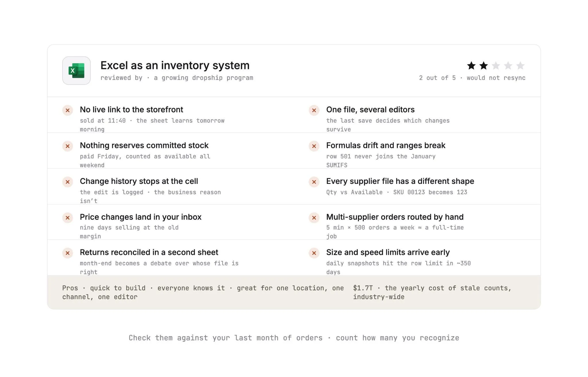Viewport: 588px width, 377px height.
Task: Click the fourth (empty) rating star
Action: pyautogui.click(x=508, y=66)
